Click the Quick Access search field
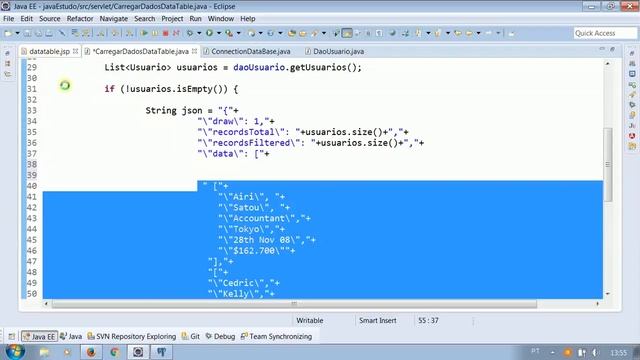This screenshot has width=640, height=360. click(x=605, y=33)
